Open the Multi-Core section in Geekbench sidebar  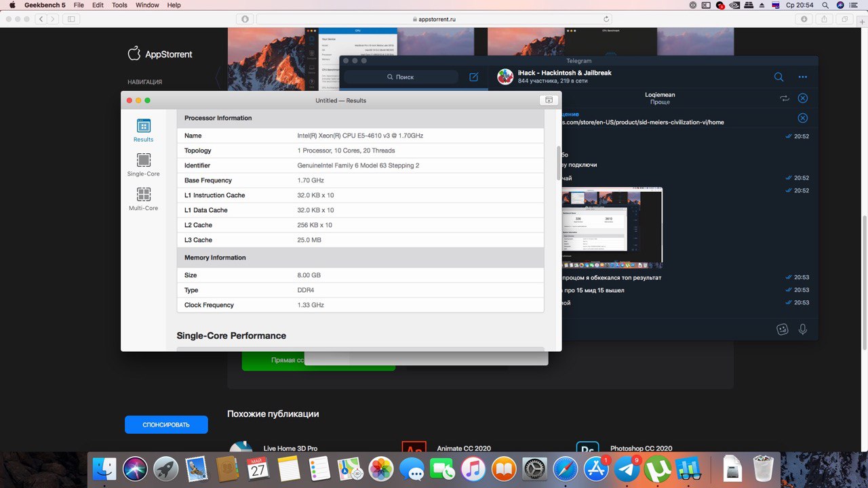(143, 200)
